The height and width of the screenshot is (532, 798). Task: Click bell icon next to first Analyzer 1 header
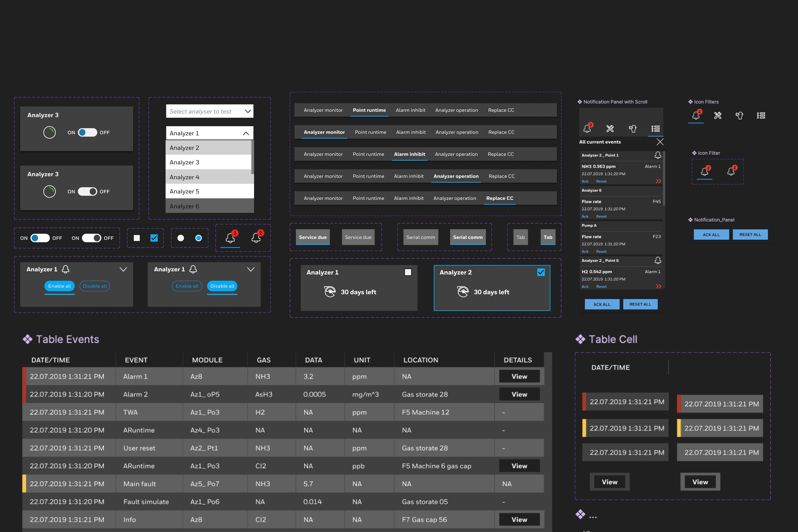(x=66, y=269)
